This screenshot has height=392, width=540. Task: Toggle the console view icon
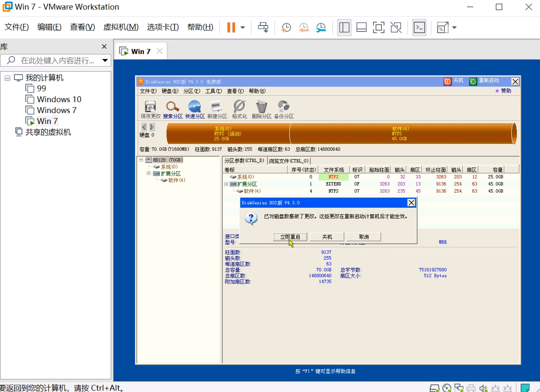(419, 27)
